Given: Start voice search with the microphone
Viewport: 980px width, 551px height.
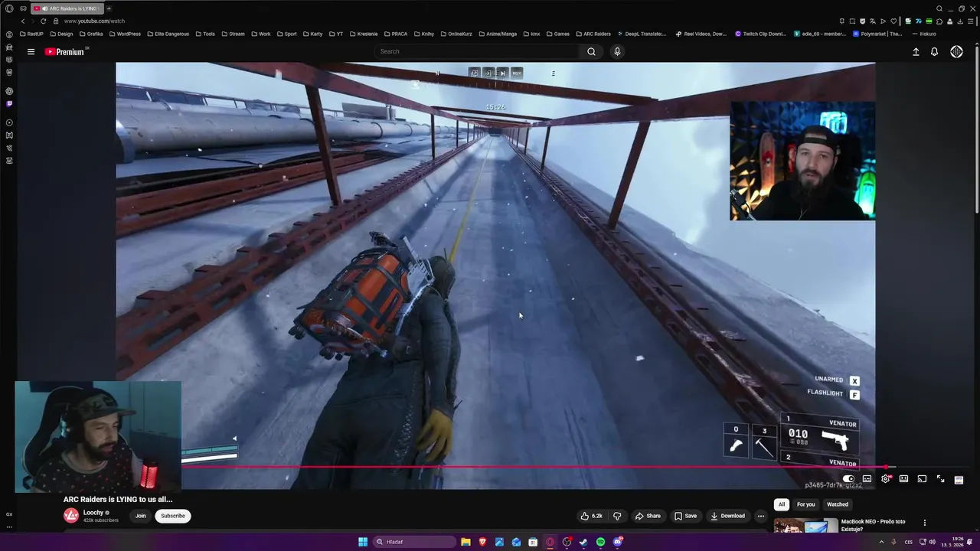Looking at the screenshot, I should 617,51.
